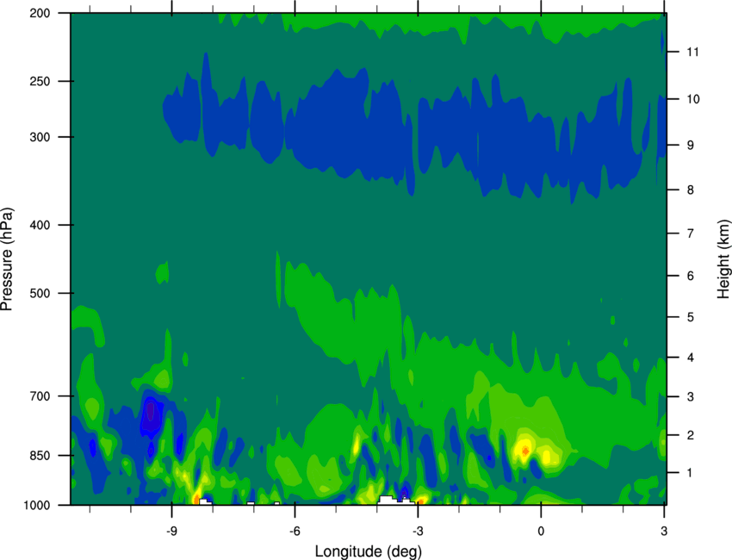Pick the 1 km height label
Viewport: 732px width, 560px height.
690,473
